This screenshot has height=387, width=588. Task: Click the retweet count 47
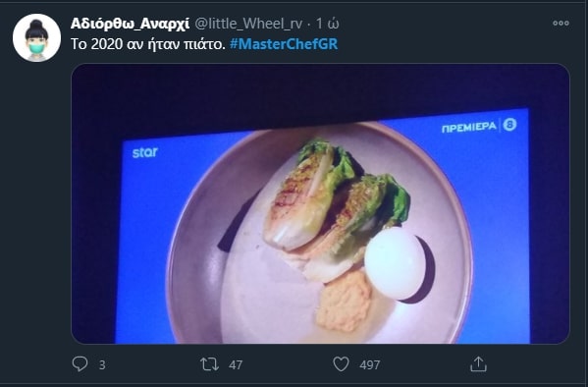(236, 364)
